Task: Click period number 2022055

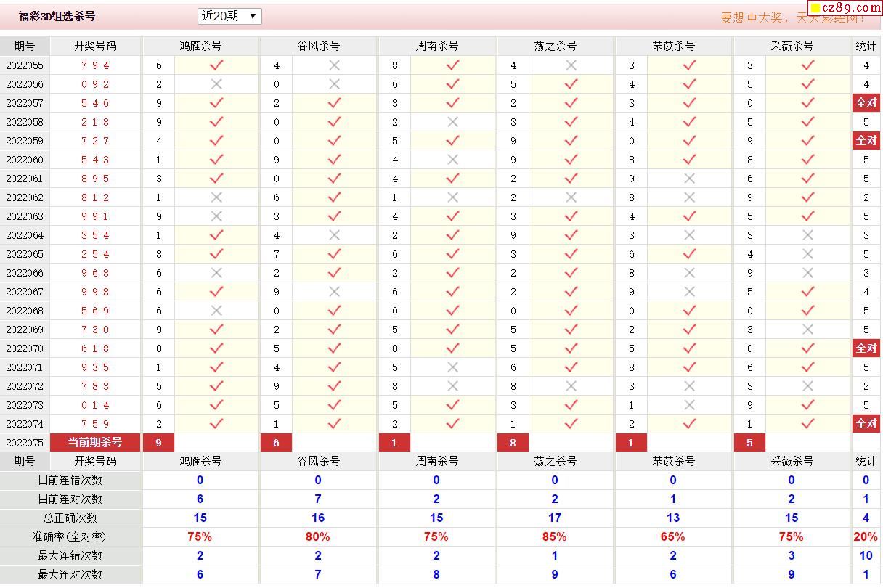Action: coord(25,65)
